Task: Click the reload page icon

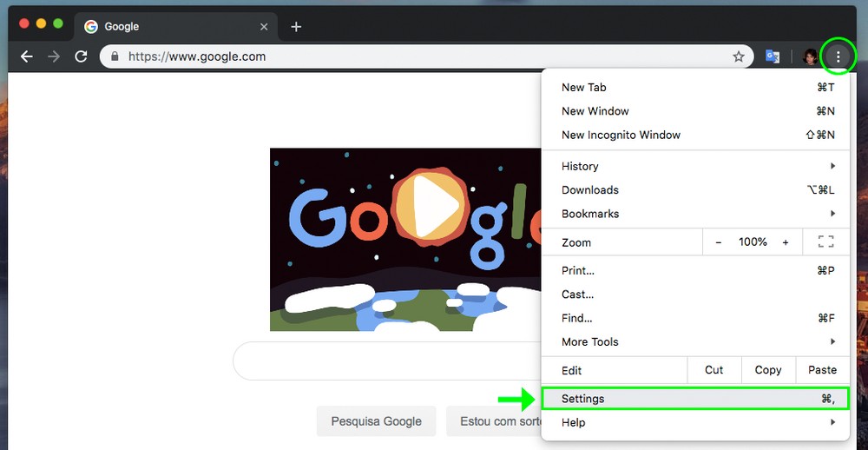Action: pyautogui.click(x=81, y=56)
